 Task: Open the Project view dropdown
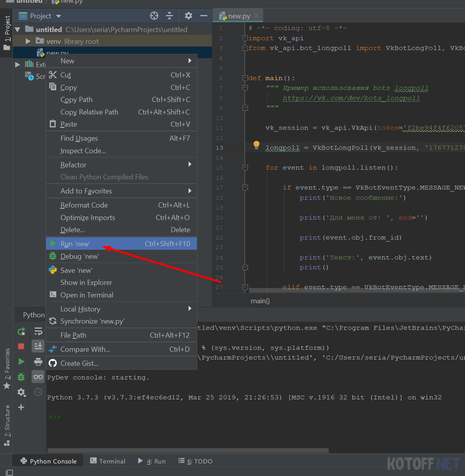coord(59,16)
